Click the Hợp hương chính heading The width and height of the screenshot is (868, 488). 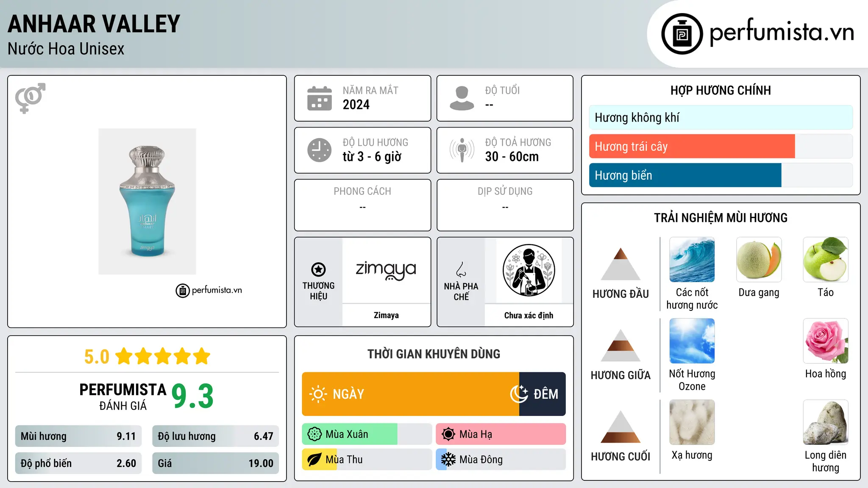click(x=721, y=90)
